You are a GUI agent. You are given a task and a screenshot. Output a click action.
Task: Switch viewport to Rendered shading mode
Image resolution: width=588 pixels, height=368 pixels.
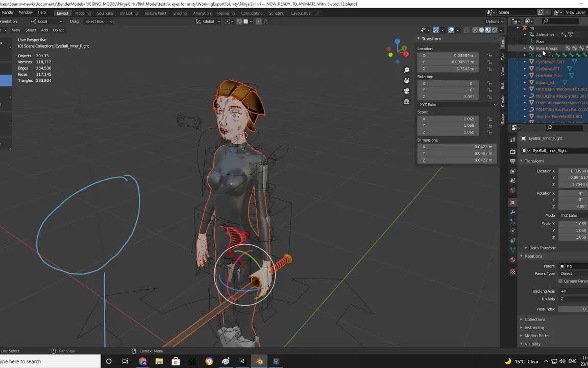point(495,30)
